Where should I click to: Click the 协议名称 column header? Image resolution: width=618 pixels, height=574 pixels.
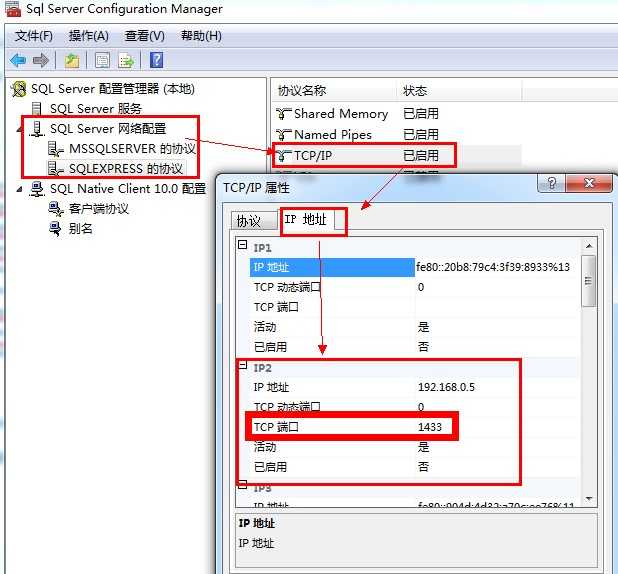[x=334, y=91]
